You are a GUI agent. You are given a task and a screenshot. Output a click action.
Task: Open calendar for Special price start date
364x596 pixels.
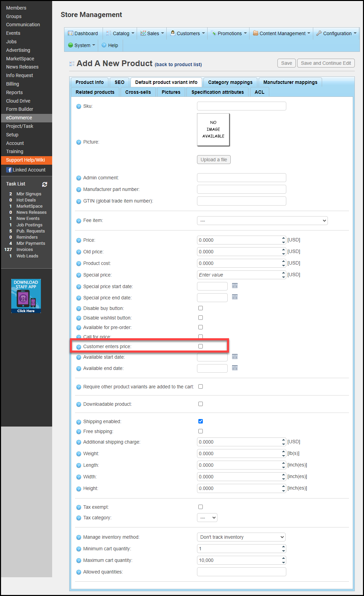pyautogui.click(x=235, y=286)
